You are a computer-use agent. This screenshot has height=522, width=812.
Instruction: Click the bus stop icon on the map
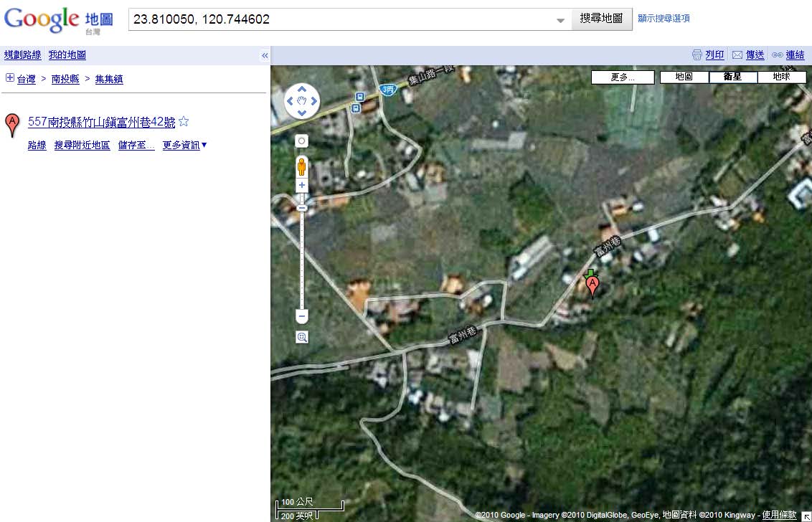[359, 98]
